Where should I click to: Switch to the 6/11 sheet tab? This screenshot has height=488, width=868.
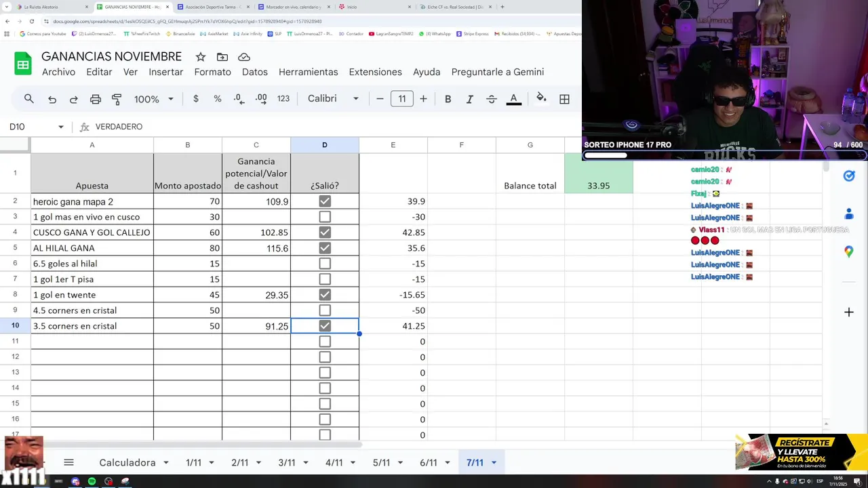point(428,463)
